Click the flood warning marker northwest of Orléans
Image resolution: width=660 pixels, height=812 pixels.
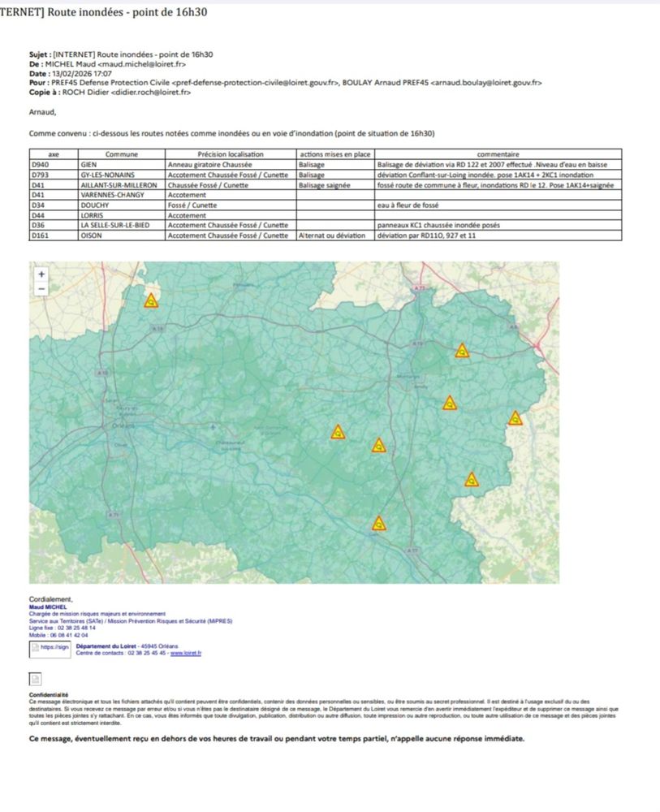[x=151, y=300]
